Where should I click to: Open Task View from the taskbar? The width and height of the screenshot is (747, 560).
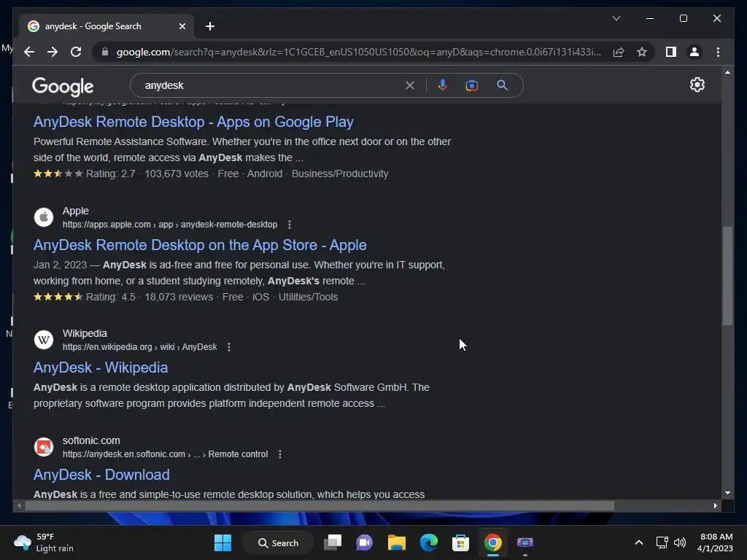click(x=333, y=542)
